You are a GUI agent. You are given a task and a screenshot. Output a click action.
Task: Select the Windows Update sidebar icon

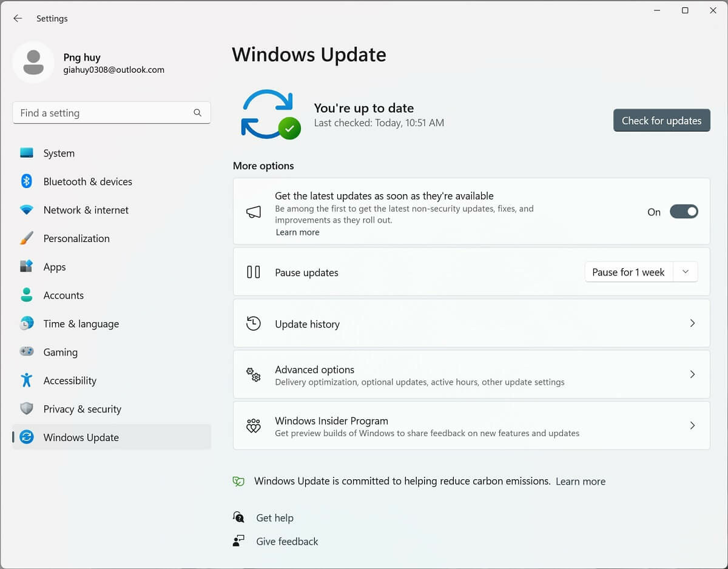(x=27, y=437)
